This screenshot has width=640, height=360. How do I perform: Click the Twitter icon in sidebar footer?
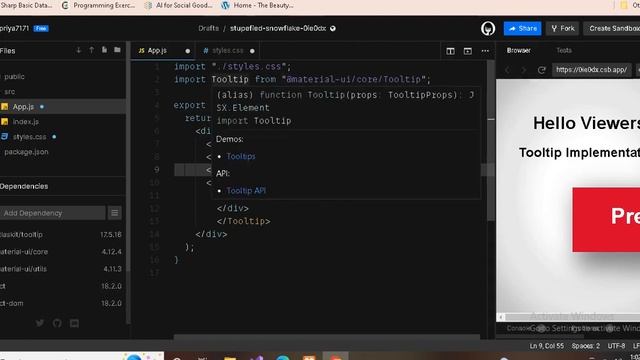(x=40, y=323)
